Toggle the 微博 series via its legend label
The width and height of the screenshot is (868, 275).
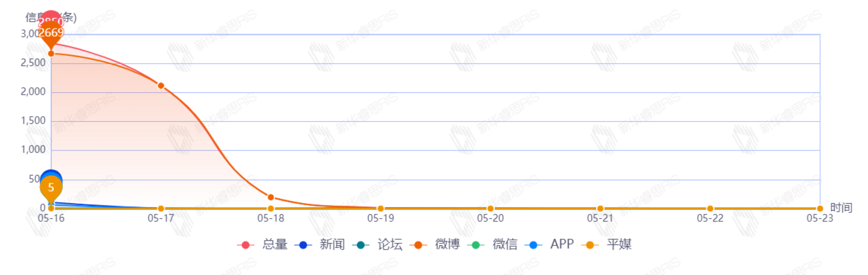click(x=447, y=244)
